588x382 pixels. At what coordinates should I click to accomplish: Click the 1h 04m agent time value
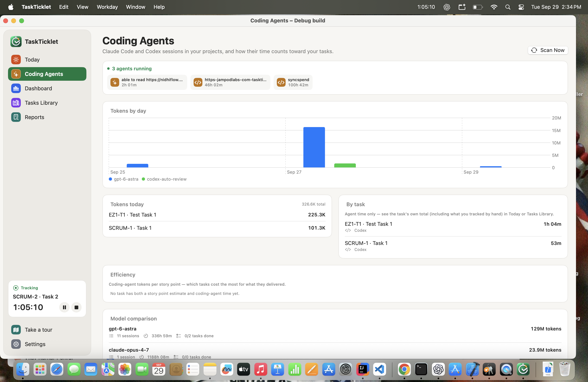pyautogui.click(x=552, y=224)
